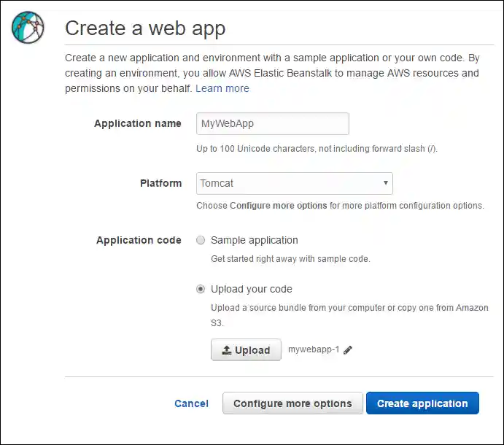This screenshot has height=445, width=504.
Task: Open the Learn more link
Action: pyautogui.click(x=222, y=88)
